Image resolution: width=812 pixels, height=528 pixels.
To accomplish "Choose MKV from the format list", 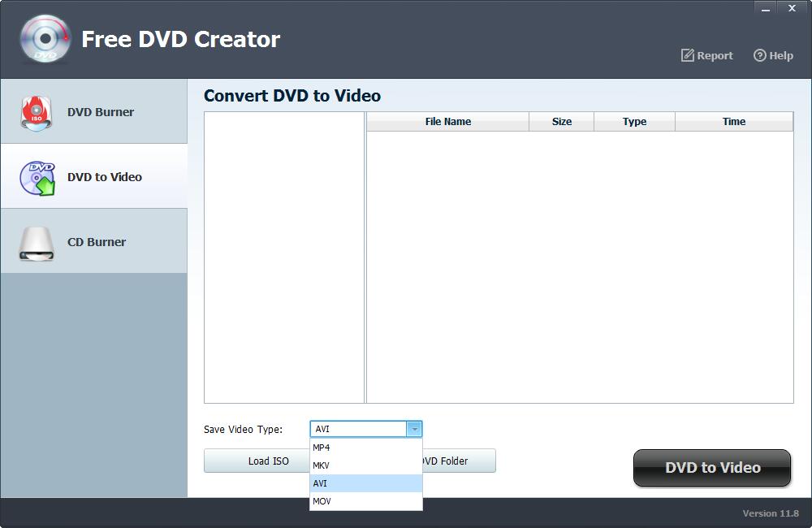I will pyautogui.click(x=321, y=465).
